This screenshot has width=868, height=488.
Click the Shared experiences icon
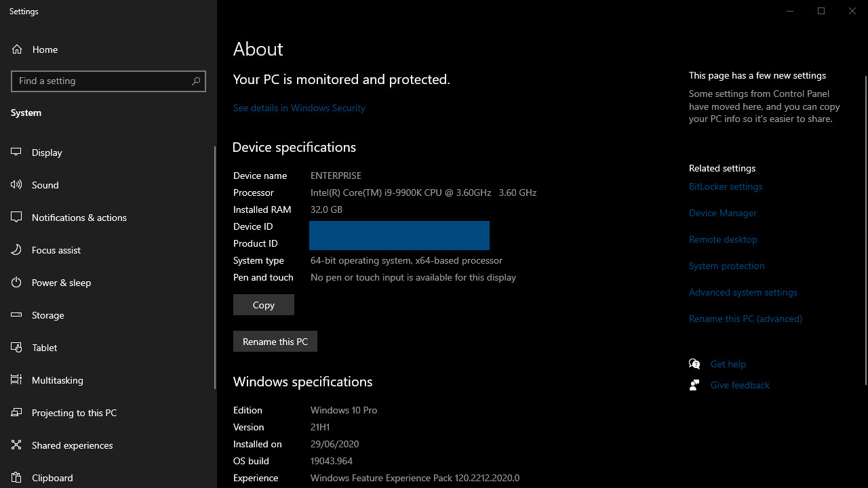coord(16,445)
